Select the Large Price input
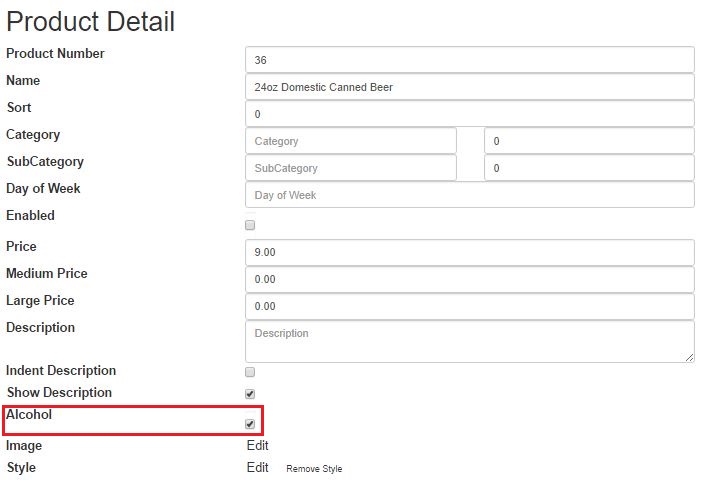 [470, 306]
